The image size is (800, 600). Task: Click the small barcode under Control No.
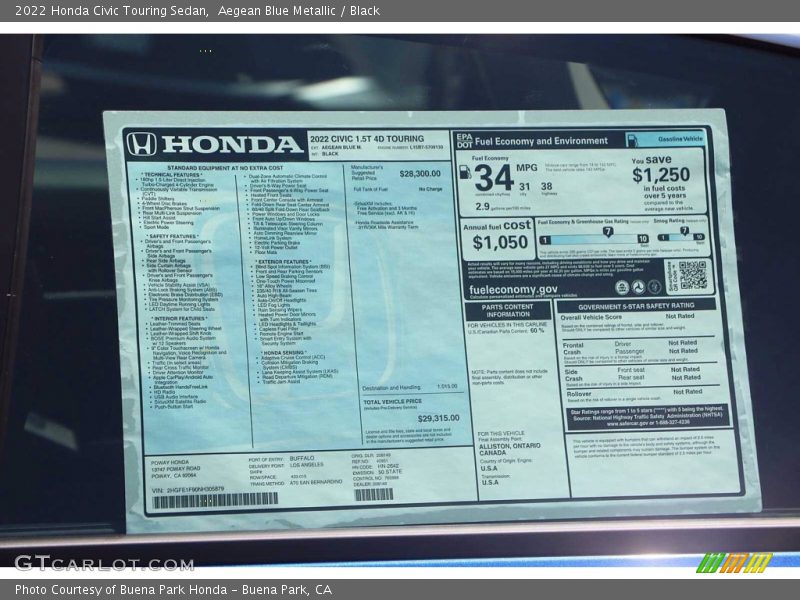(x=374, y=494)
